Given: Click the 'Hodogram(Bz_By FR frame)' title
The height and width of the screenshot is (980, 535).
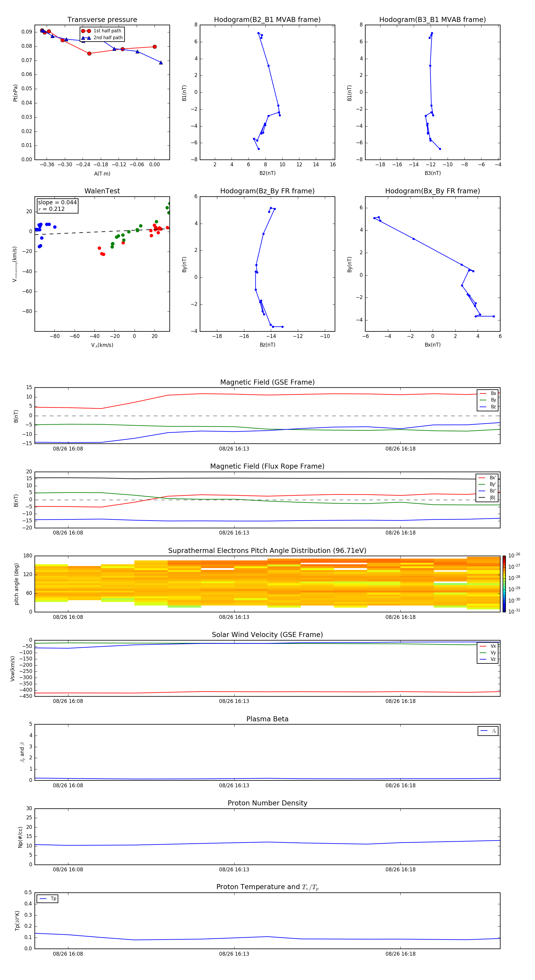Looking at the screenshot, I should (267, 191).
